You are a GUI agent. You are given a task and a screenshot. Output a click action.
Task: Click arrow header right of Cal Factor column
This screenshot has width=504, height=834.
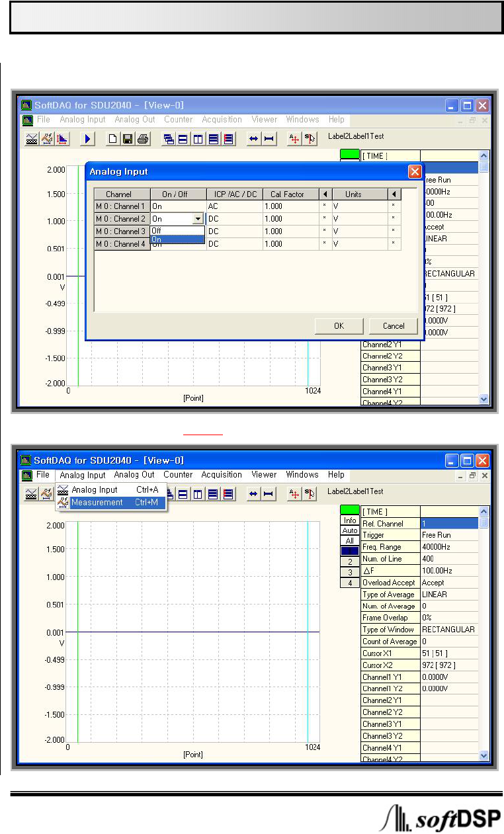[325, 194]
